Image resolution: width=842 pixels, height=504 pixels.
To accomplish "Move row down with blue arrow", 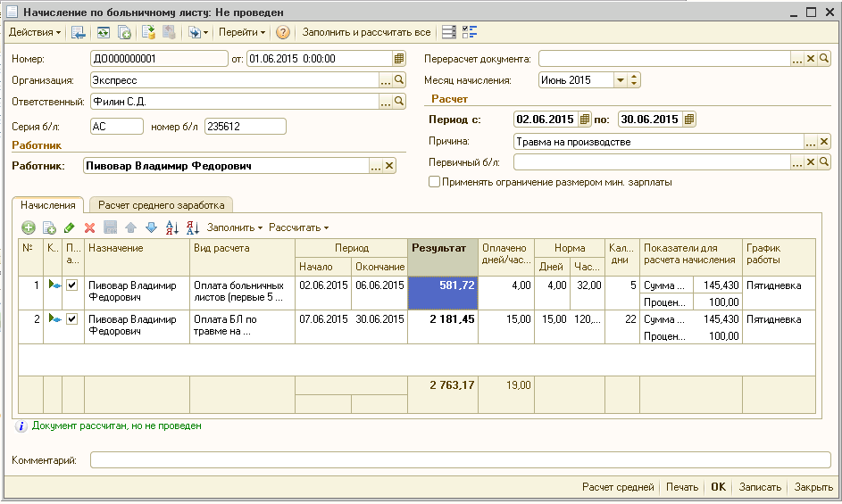I will pos(152,227).
